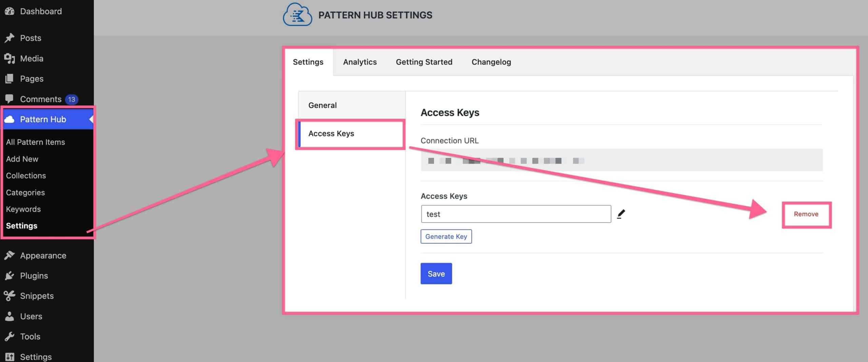Screen dimensions: 868x362
Task: Switch to the Analytics tab
Action: pyautogui.click(x=360, y=62)
